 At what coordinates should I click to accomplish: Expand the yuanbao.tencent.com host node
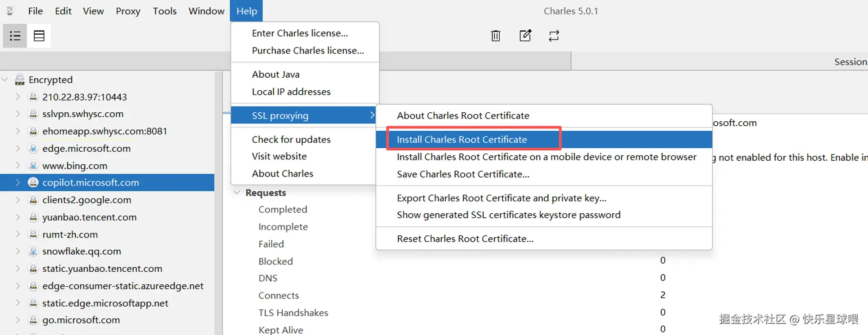(18, 217)
